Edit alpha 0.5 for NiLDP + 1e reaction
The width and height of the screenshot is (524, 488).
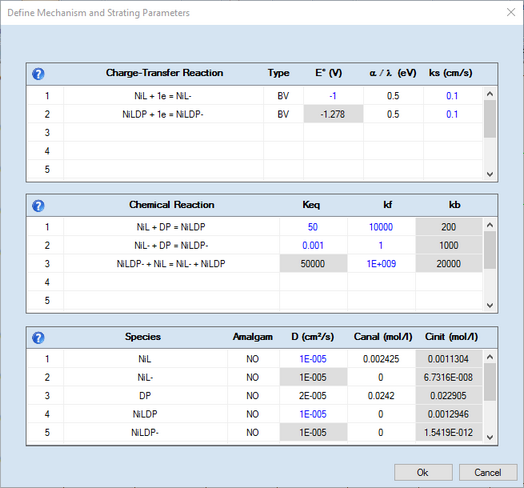tap(393, 114)
